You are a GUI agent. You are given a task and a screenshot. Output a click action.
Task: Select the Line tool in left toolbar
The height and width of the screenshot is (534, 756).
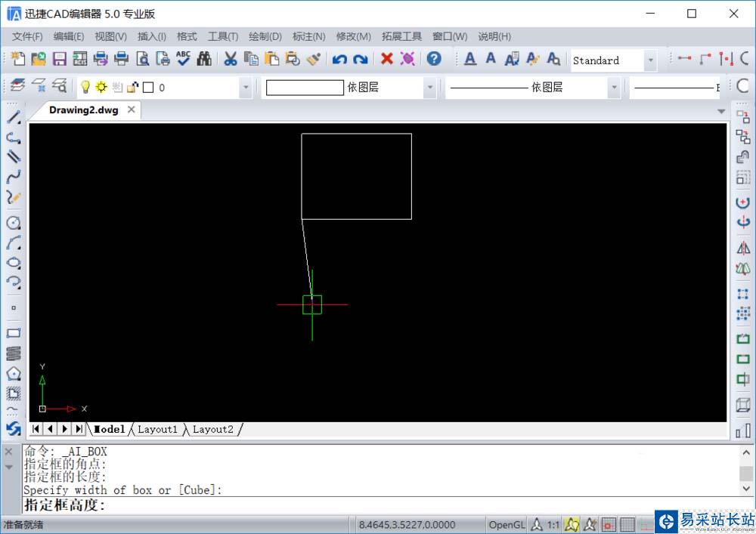tap(13, 117)
